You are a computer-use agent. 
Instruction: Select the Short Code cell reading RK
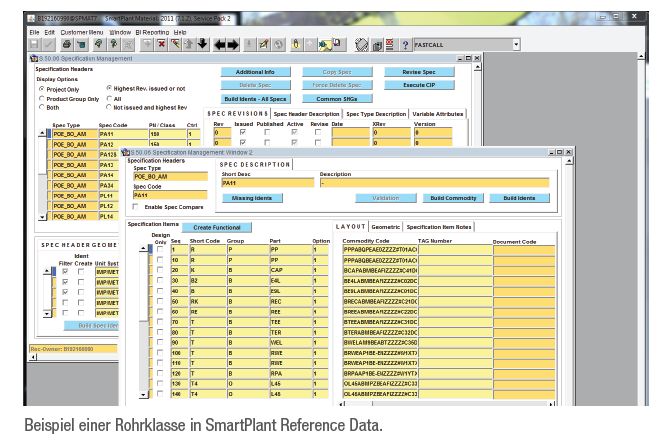[x=207, y=301]
